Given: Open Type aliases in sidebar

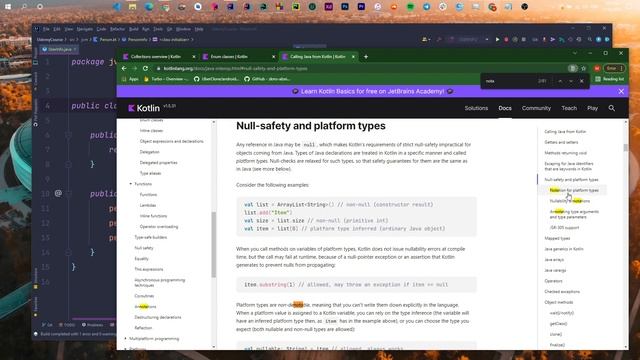Looking at the screenshot, I should [151, 173].
